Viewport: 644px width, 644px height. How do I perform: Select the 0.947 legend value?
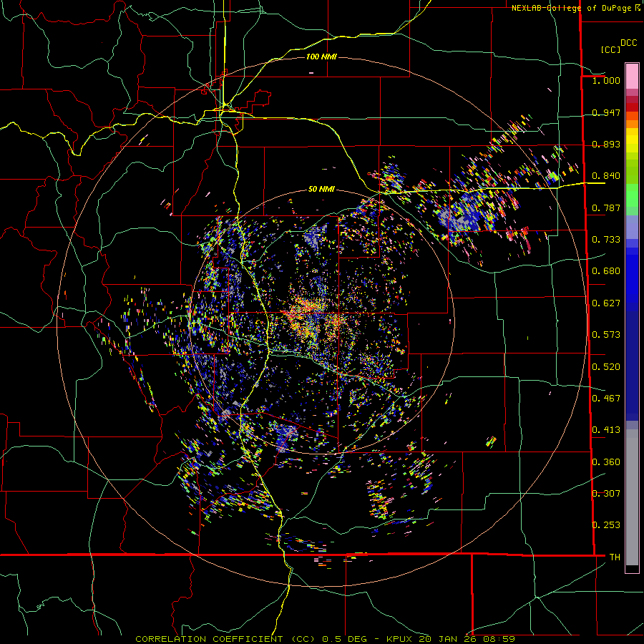pos(606,112)
